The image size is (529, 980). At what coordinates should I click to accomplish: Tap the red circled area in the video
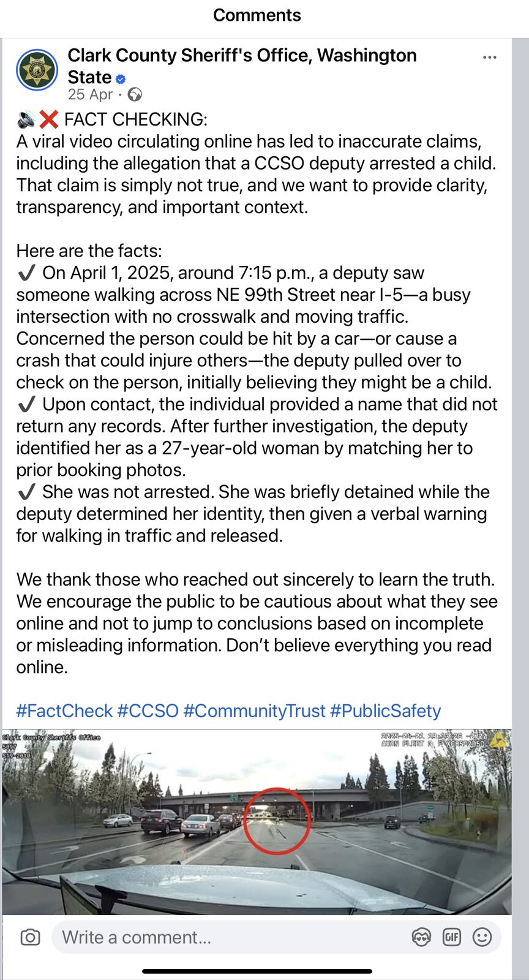click(x=277, y=821)
